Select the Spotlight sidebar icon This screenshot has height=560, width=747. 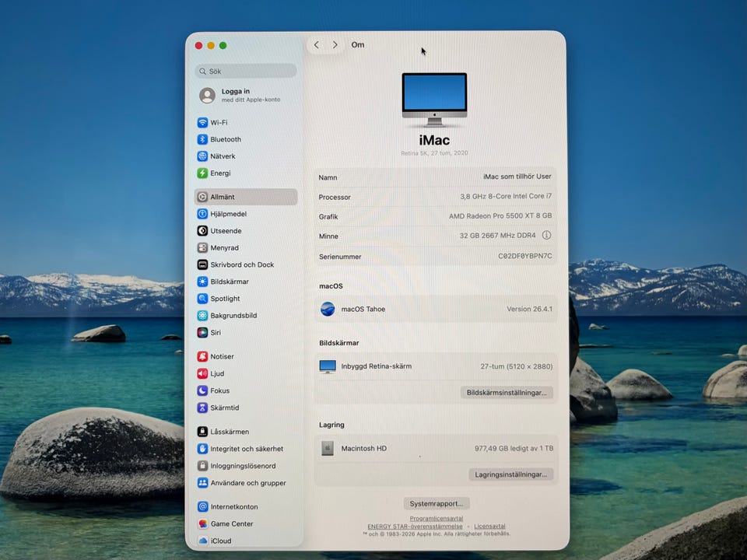click(x=202, y=299)
